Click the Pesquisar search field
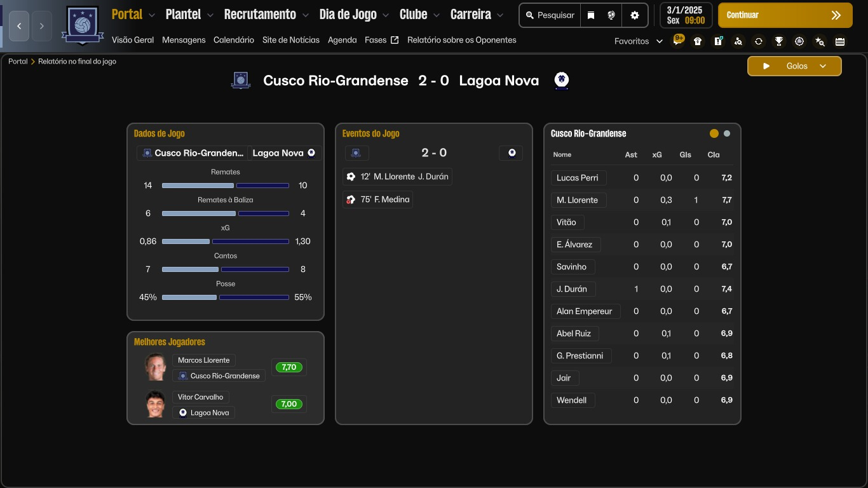Viewport: 868px width, 488px height. point(550,15)
